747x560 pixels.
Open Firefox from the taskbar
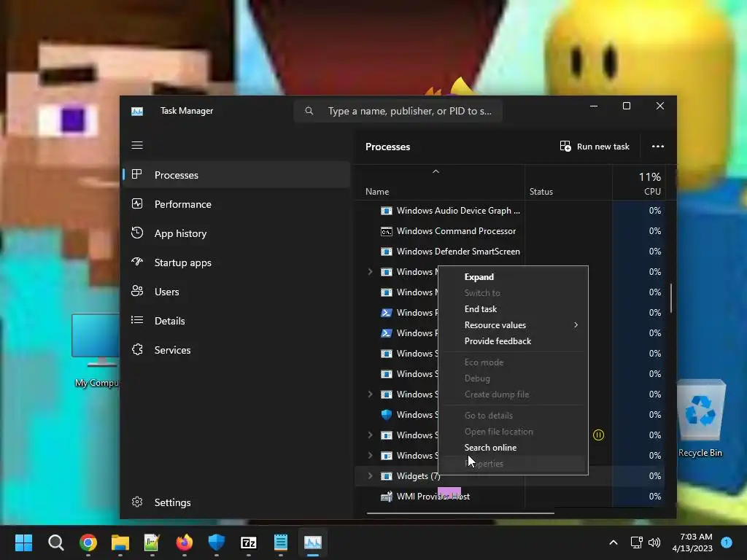coord(185,542)
